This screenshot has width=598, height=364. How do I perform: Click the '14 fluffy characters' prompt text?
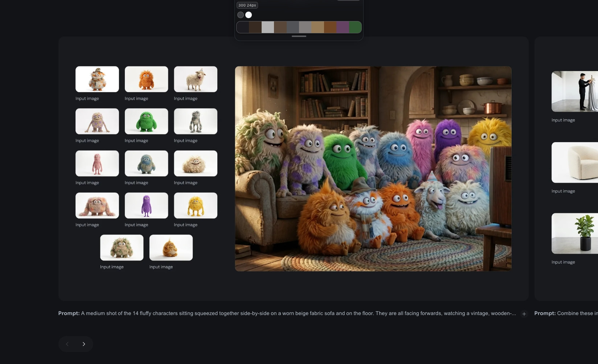[155, 313]
